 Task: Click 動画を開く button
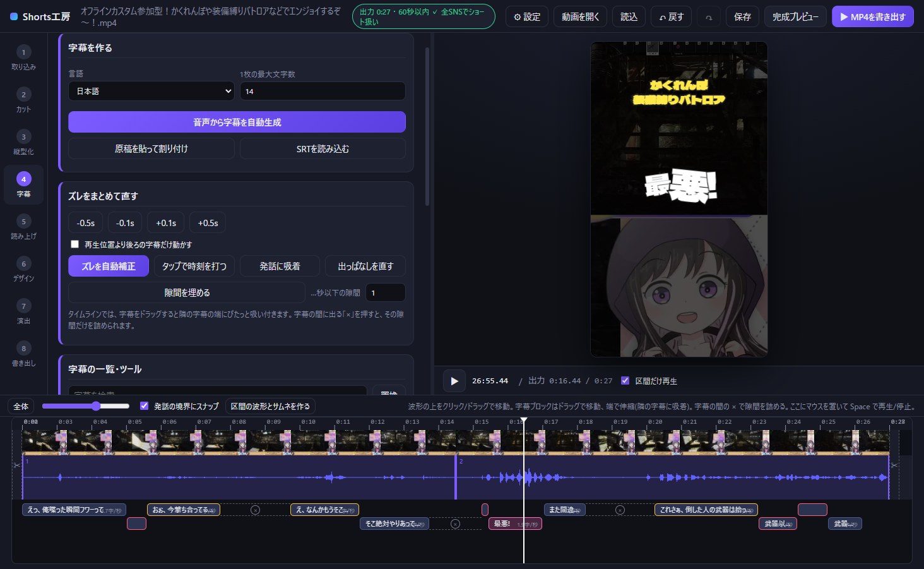tap(580, 17)
